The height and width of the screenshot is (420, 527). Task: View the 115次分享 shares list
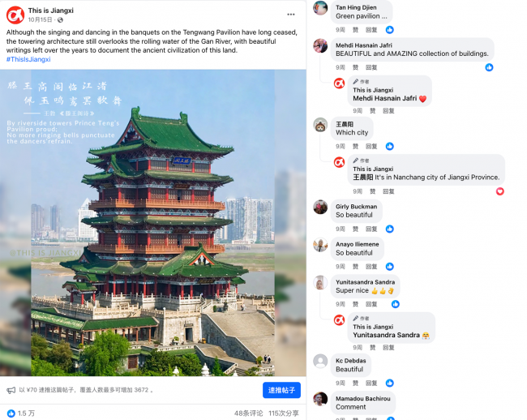pos(284,414)
